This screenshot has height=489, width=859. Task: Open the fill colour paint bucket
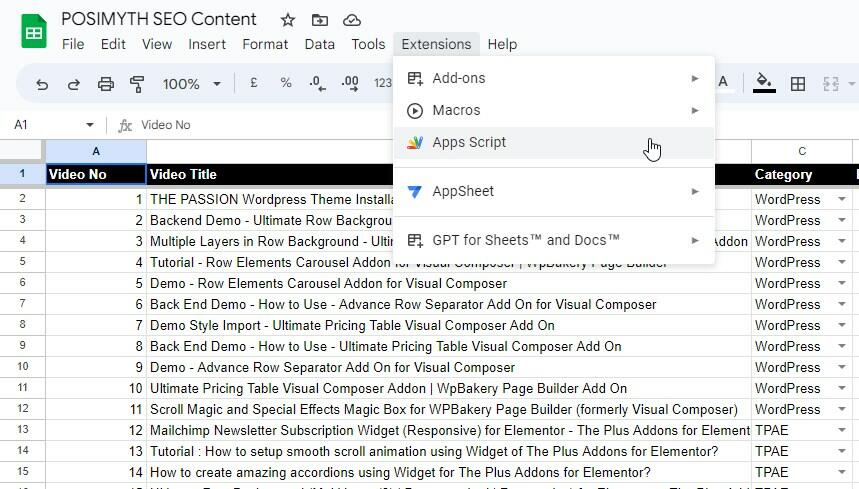(764, 83)
